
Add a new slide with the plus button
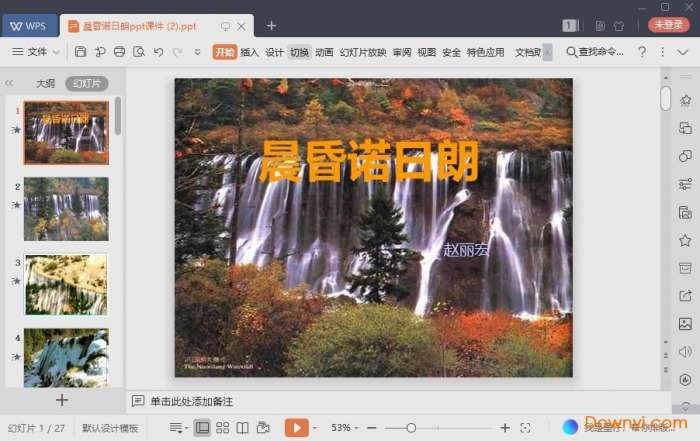(62, 399)
